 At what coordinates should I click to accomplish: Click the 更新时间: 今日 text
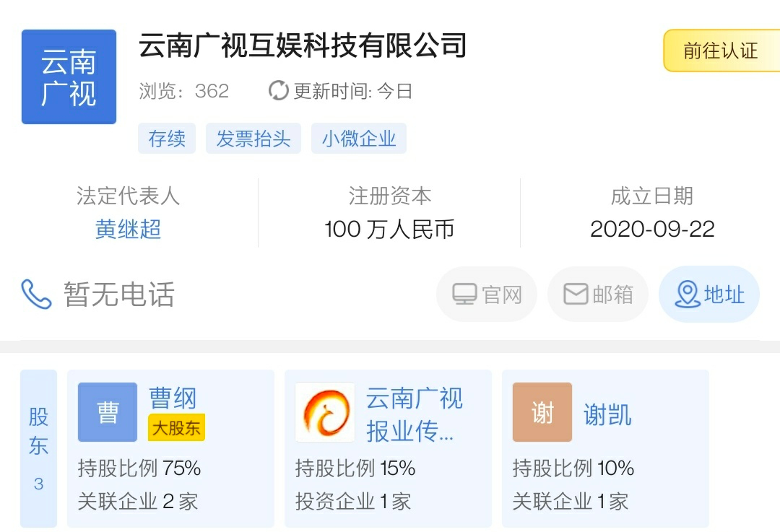point(352,91)
